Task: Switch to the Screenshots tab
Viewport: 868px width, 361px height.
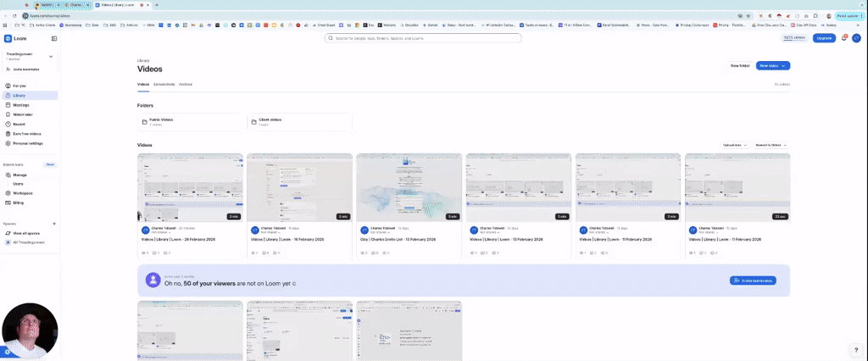Action: (164, 84)
